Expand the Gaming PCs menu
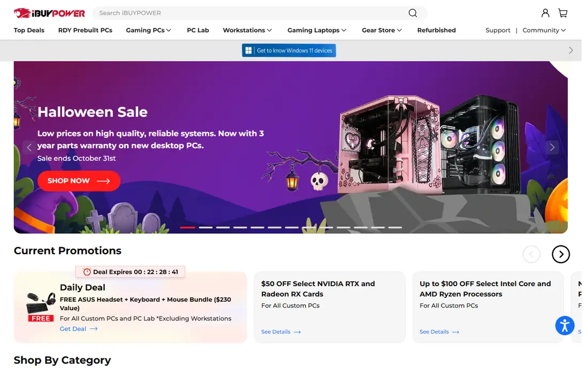This screenshot has width=588, height=368. (149, 30)
